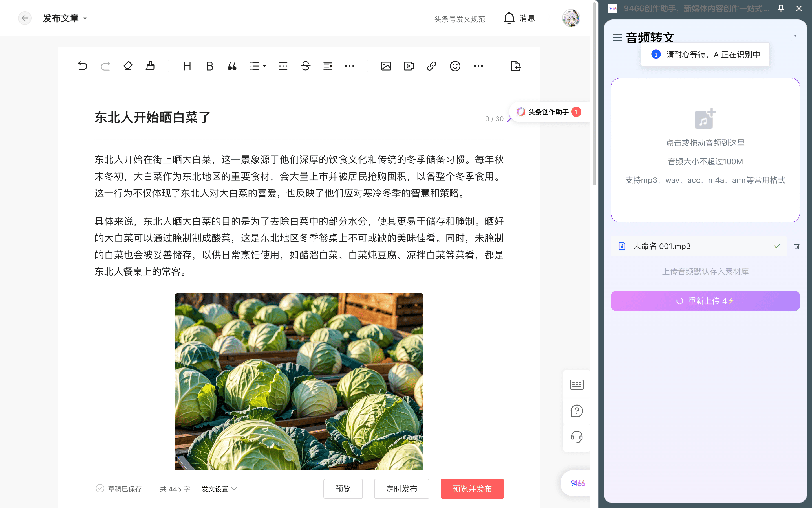Screen dimensions: 812x508
Task: Open 头条号发文规范 link
Action: coord(460,19)
